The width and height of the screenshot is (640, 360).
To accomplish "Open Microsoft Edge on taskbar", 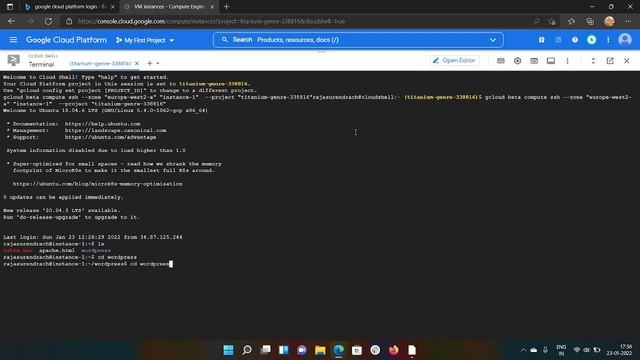I will (x=338, y=350).
